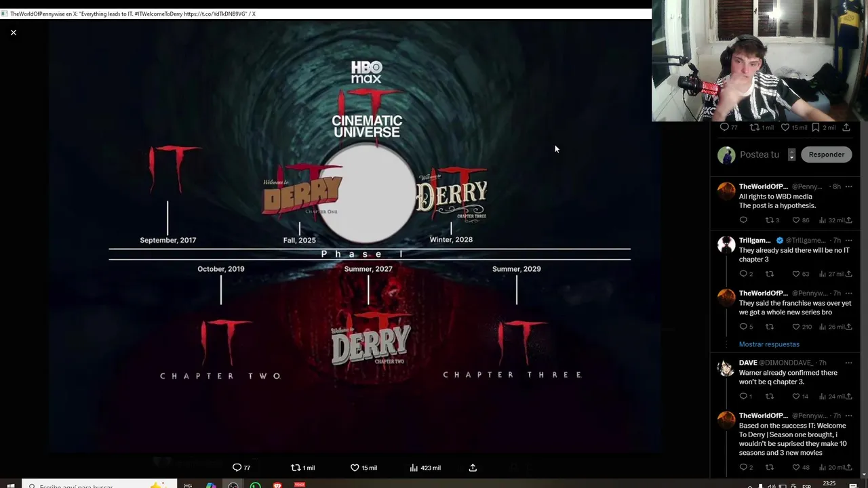Repost the 'All rights to WBD media' comment

pos(772,220)
